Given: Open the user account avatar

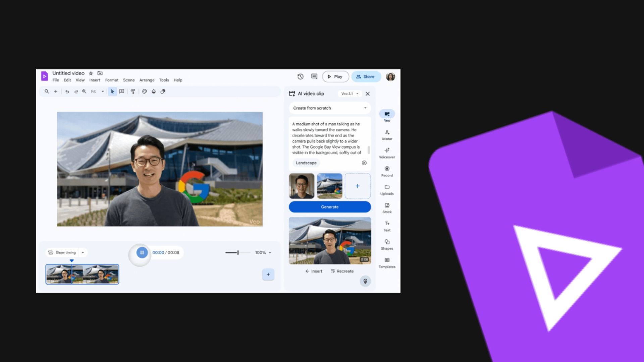Looking at the screenshot, I should (390, 76).
